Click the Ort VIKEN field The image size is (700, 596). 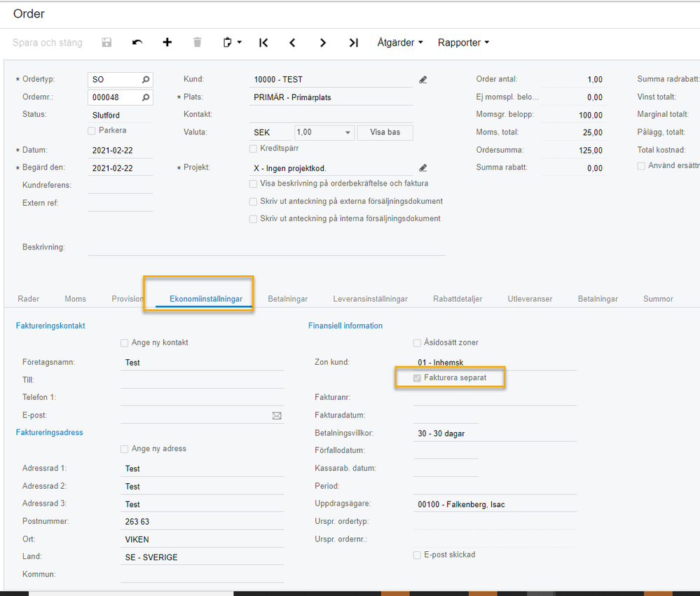pyautogui.click(x=203, y=540)
